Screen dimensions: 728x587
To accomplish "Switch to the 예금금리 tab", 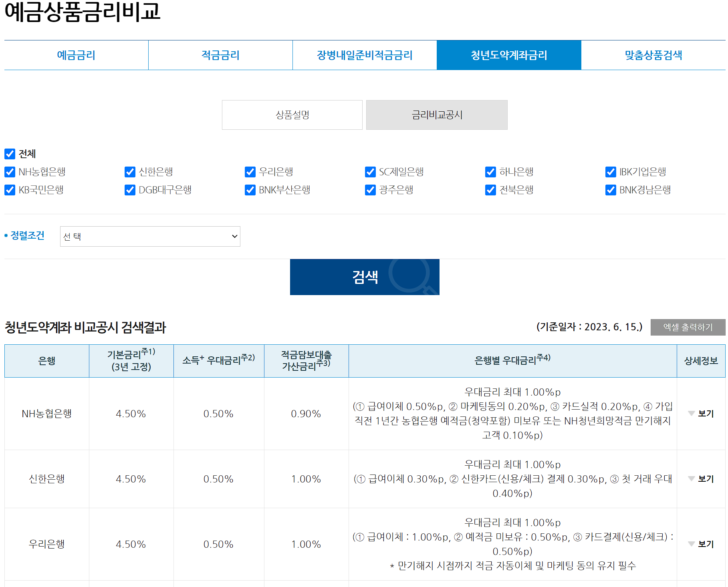I will 76,55.
